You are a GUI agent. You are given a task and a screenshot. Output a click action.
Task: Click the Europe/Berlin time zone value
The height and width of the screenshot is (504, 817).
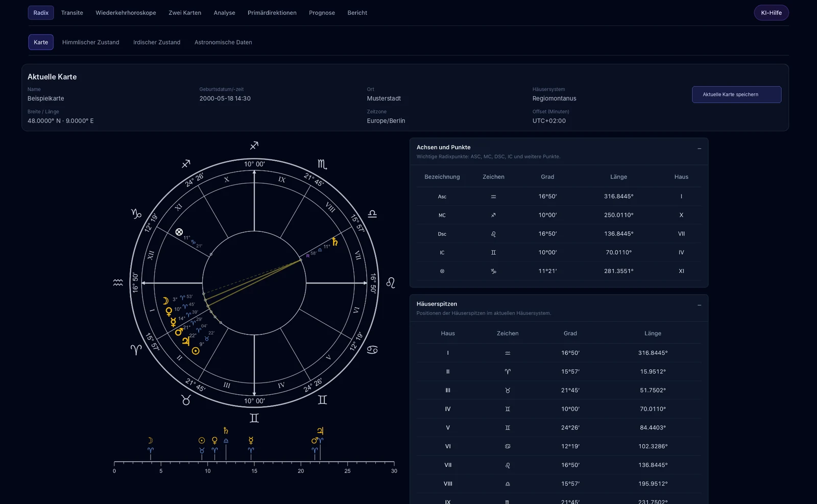386,121
